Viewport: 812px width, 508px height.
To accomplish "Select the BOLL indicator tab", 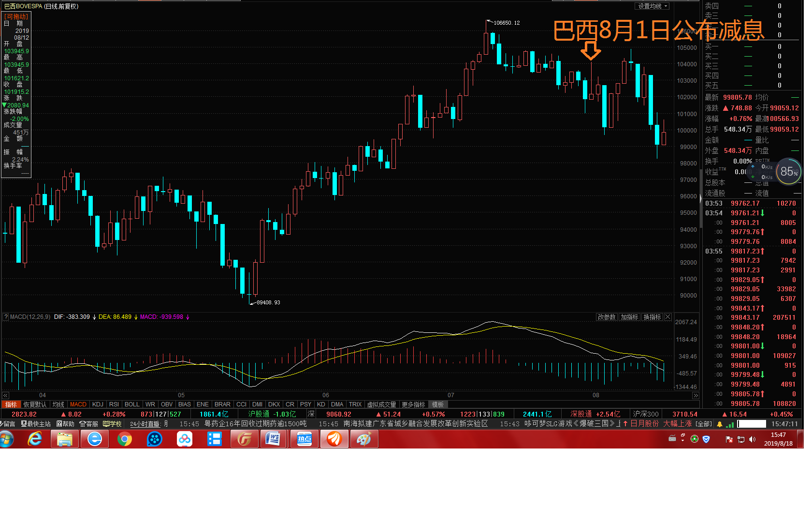I will (131, 404).
